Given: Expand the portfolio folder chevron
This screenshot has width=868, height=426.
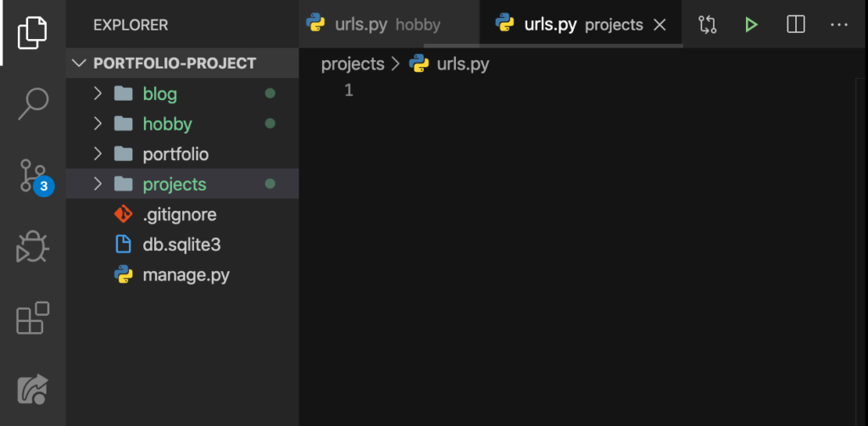Looking at the screenshot, I should point(98,154).
